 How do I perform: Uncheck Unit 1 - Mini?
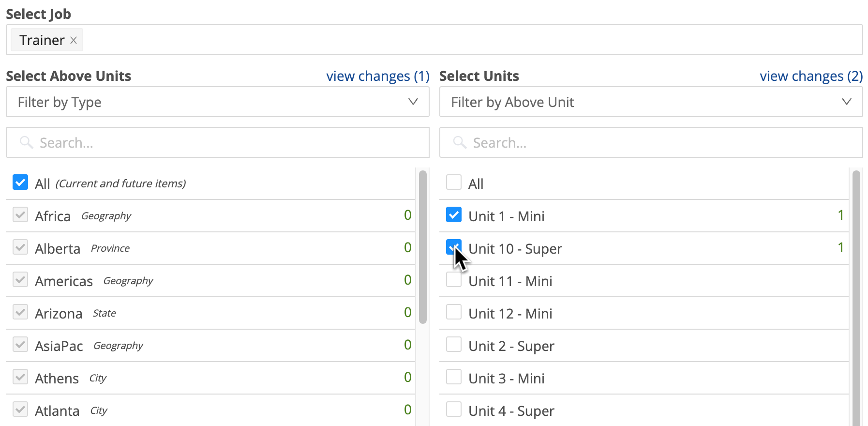click(454, 214)
